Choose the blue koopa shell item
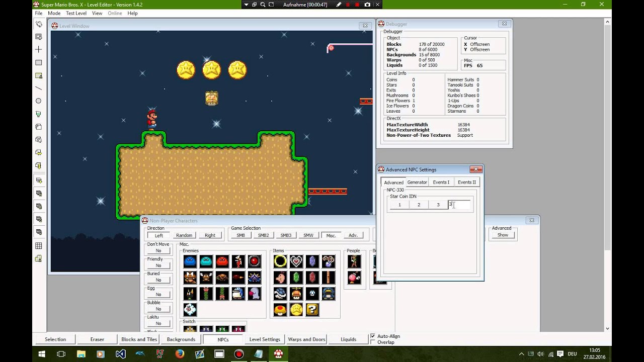This screenshot has height=362, width=644. coord(280,293)
